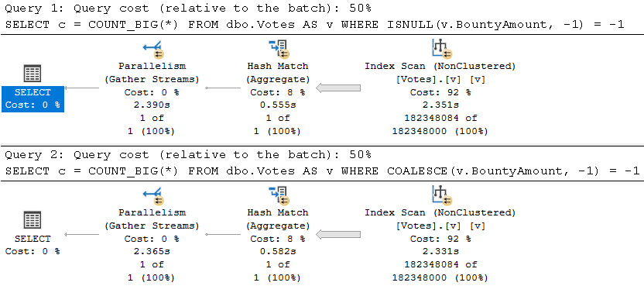Click the 2.390s Parallelism timing in Query 1
This screenshot has height=286, width=644.
point(152,105)
